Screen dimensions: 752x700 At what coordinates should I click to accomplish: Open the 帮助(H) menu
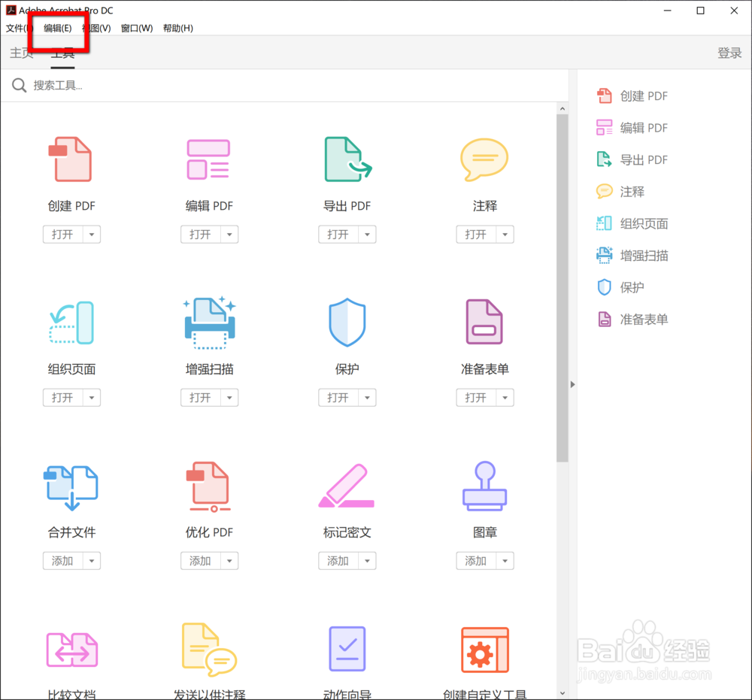click(178, 29)
